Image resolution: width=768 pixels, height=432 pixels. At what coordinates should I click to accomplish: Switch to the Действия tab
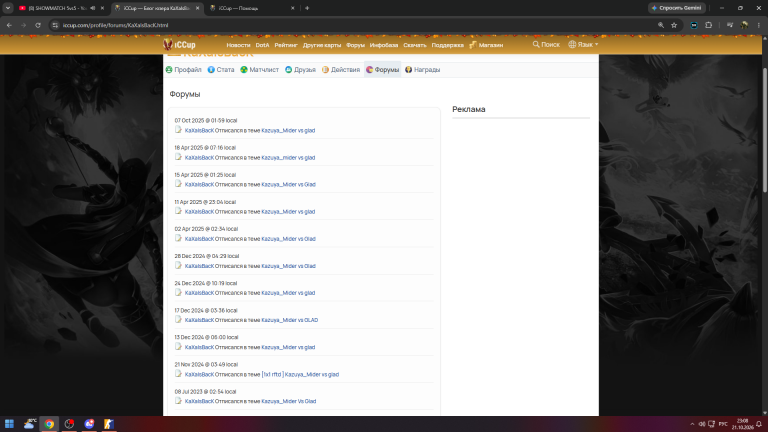[340, 70]
